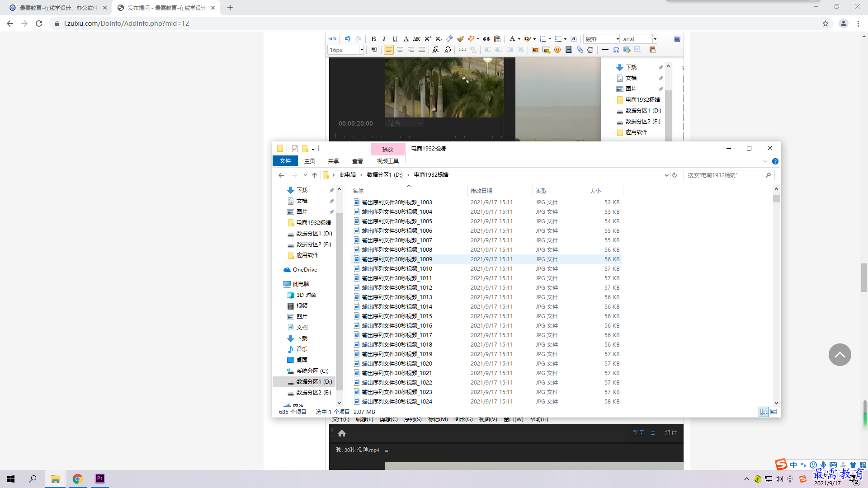The width and height of the screenshot is (868, 488).
Task: Open the 文件 tab in Explorer ribbon
Action: coord(285,161)
